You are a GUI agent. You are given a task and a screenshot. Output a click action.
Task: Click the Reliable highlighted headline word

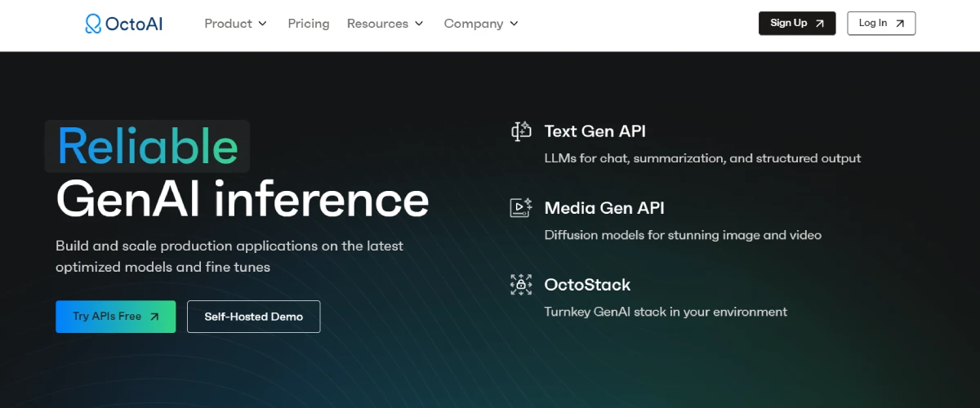(148, 147)
